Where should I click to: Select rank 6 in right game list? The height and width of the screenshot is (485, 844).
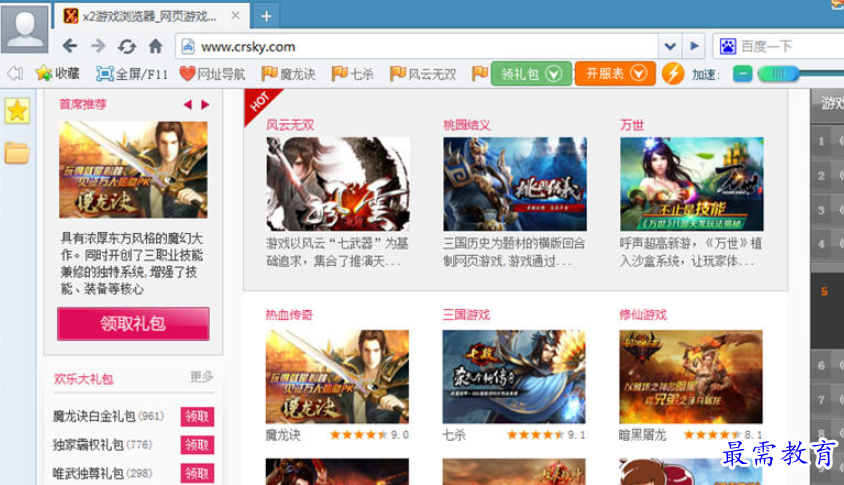click(x=827, y=365)
